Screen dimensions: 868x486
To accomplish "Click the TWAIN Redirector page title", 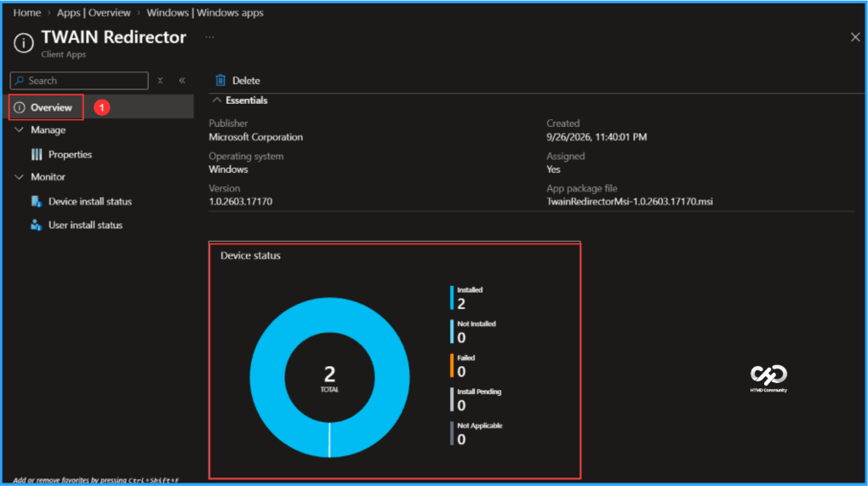I will pos(113,37).
